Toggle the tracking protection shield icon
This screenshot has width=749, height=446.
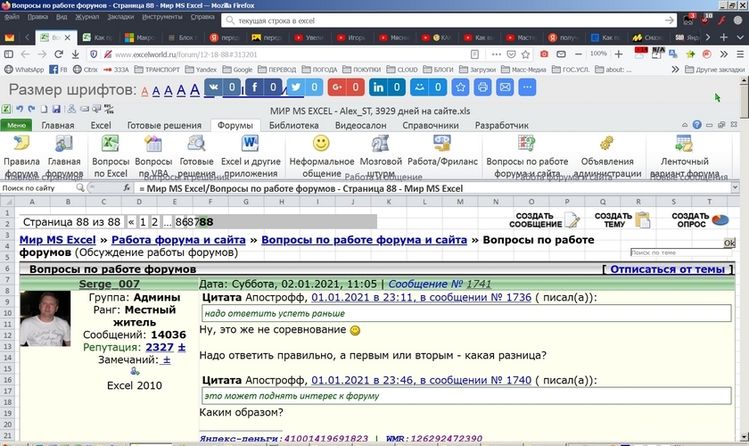click(94, 54)
